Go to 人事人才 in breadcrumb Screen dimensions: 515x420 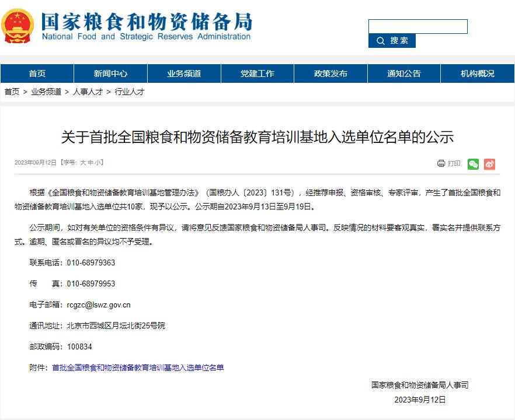[88, 92]
